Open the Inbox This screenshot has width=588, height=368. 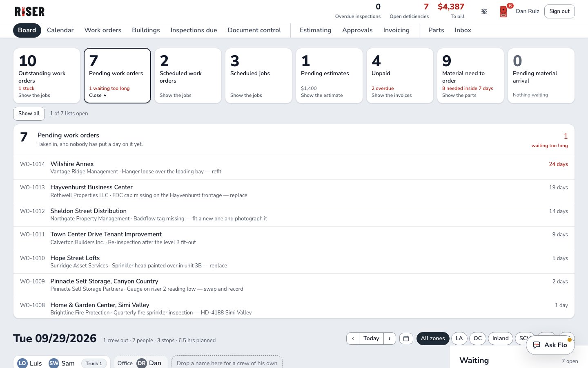(463, 30)
